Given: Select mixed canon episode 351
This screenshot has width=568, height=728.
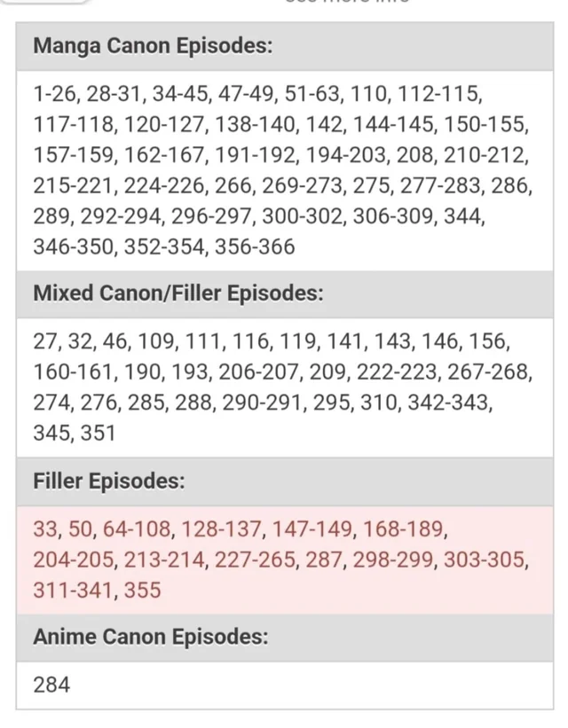Looking at the screenshot, I should click(x=98, y=434).
